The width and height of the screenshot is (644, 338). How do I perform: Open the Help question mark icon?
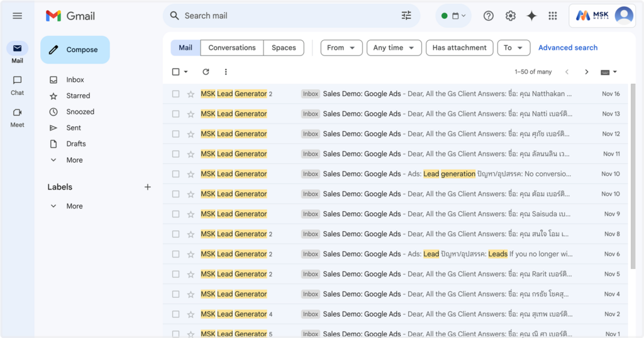488,16
